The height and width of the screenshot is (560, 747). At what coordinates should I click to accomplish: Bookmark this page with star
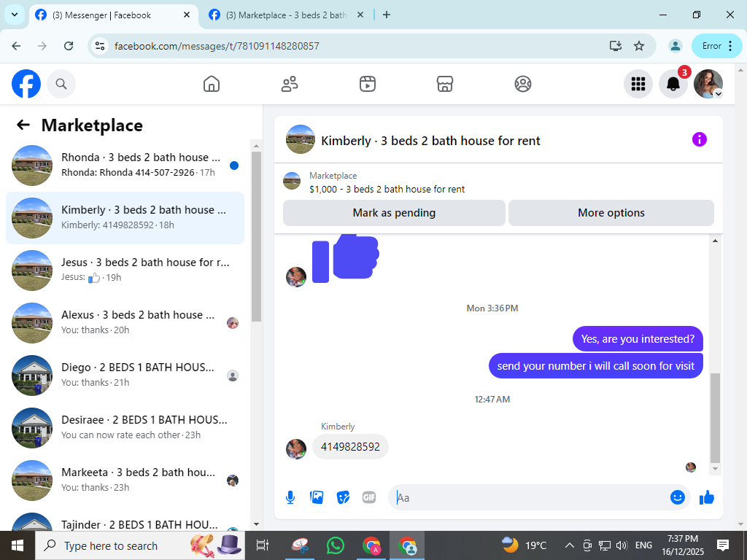[x=639, y=46]
